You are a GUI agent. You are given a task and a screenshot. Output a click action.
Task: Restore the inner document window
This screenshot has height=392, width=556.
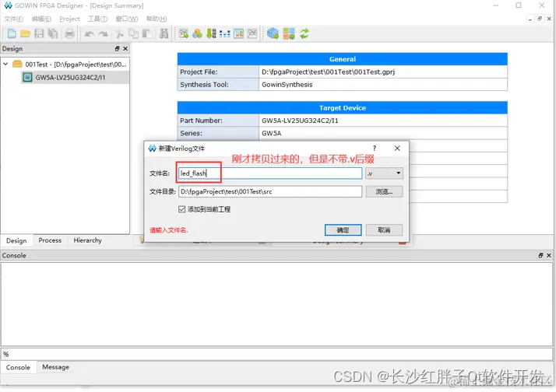pos(540,19)
